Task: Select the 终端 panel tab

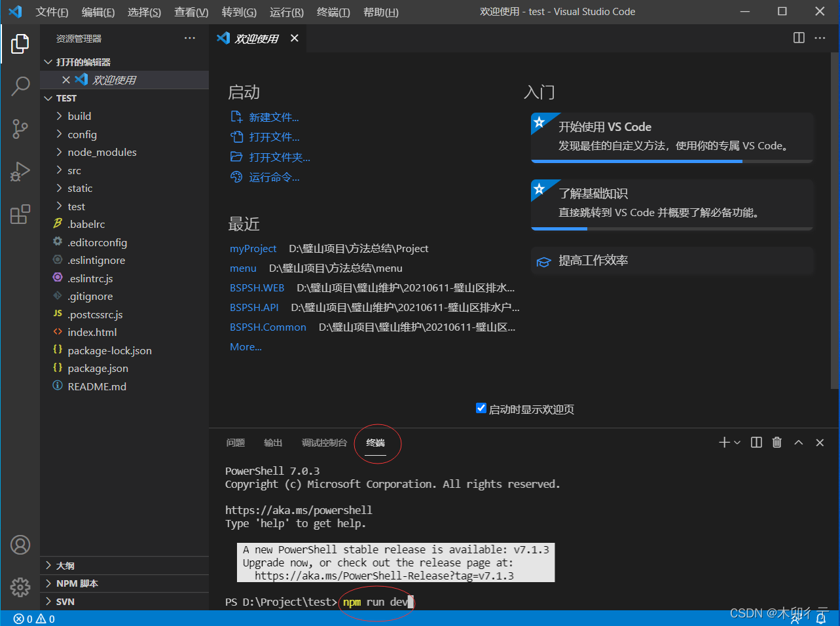Action: click(x=376, y=443)
